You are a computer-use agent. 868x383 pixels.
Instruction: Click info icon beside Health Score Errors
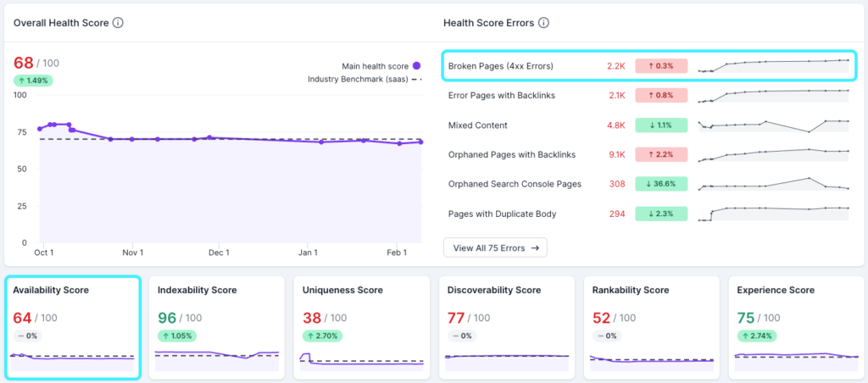pos(543,23)
